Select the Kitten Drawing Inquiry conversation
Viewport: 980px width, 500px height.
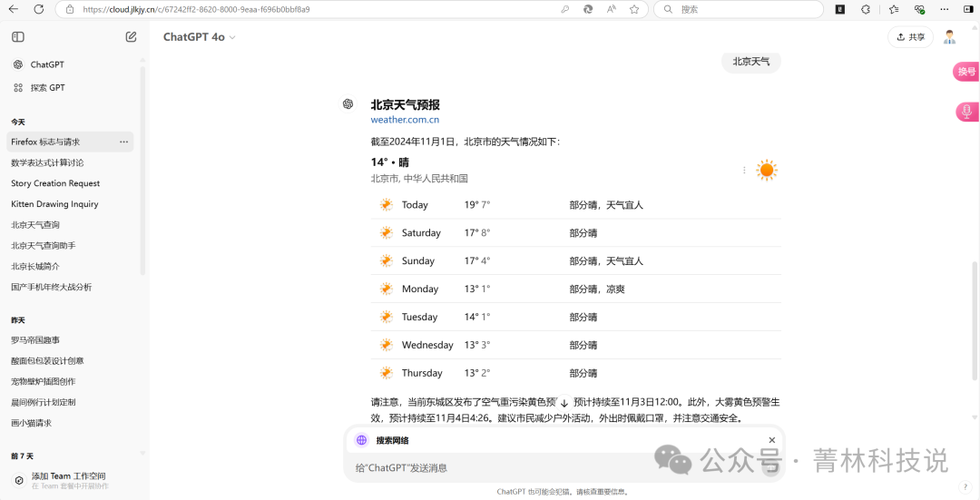pos(54,204)
